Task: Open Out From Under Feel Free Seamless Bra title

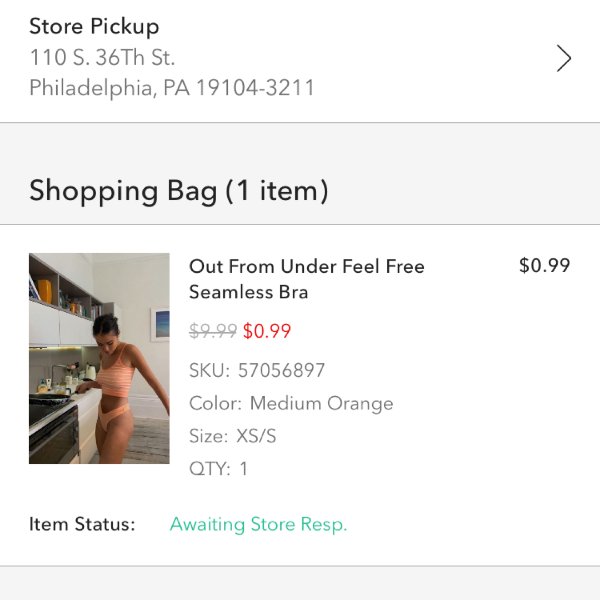Action: (307, 279)
